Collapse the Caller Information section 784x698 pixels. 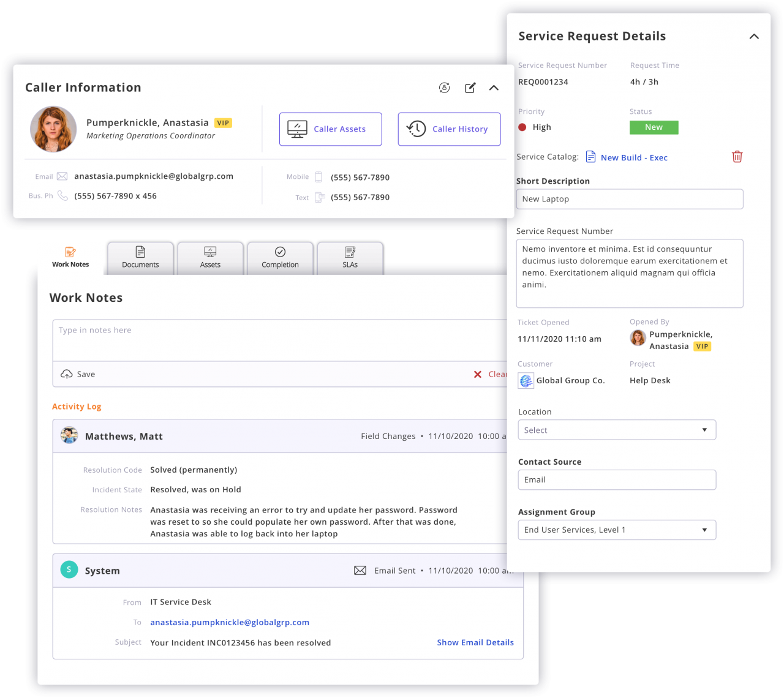[x=494, y=88]
